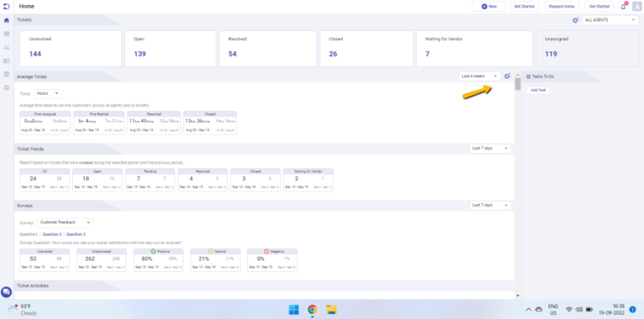The height and width of the screenshot is (319, 644).
Task: Open the knowledge base icon in sidebar
Action: click(x=6, y=60)
